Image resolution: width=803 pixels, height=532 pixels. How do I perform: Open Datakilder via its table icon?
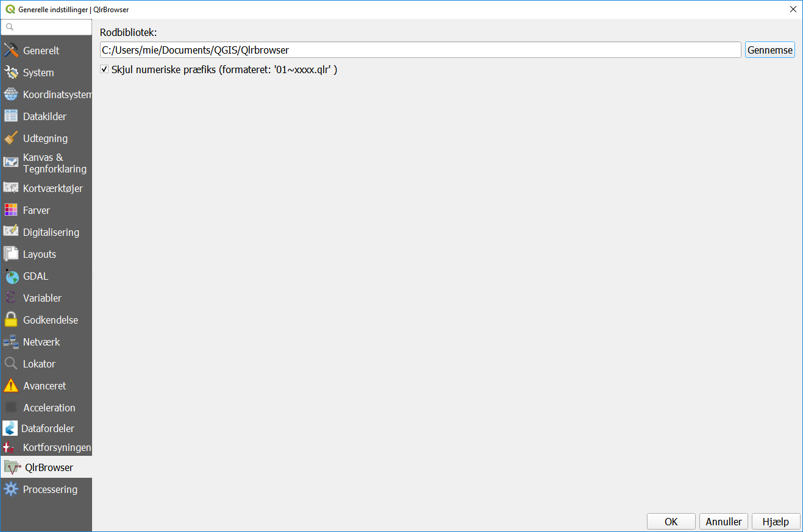click(11, 116)
